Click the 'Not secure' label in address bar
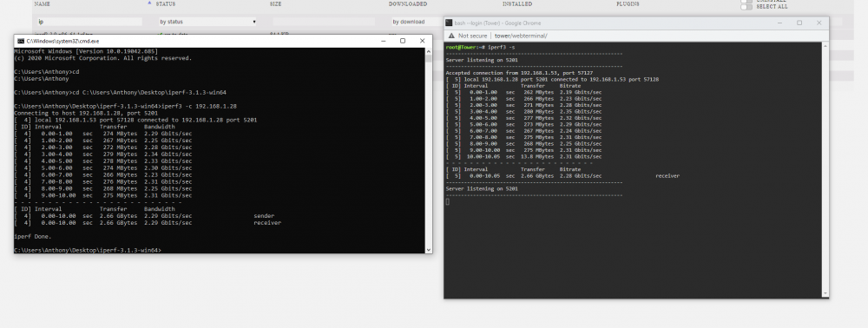Image resolution: width=868 pixels, height=328 pixels. pyautogui.click(x=472, y=36)
